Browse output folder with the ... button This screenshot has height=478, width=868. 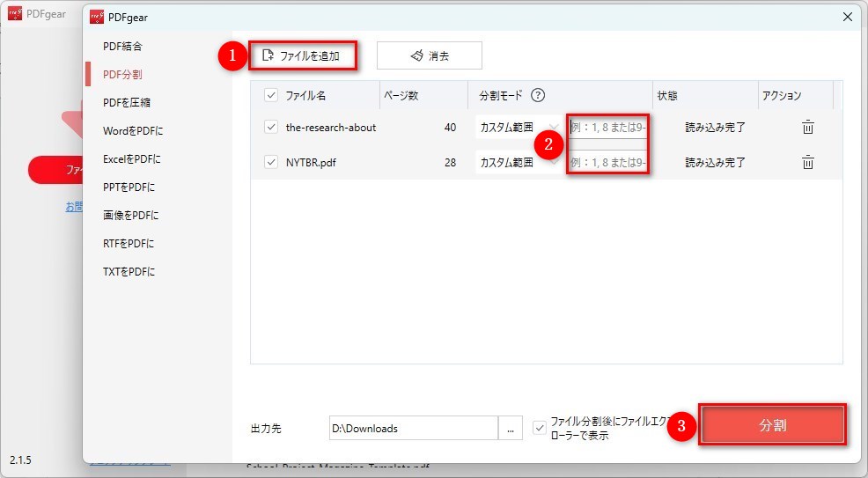point(511,428)
